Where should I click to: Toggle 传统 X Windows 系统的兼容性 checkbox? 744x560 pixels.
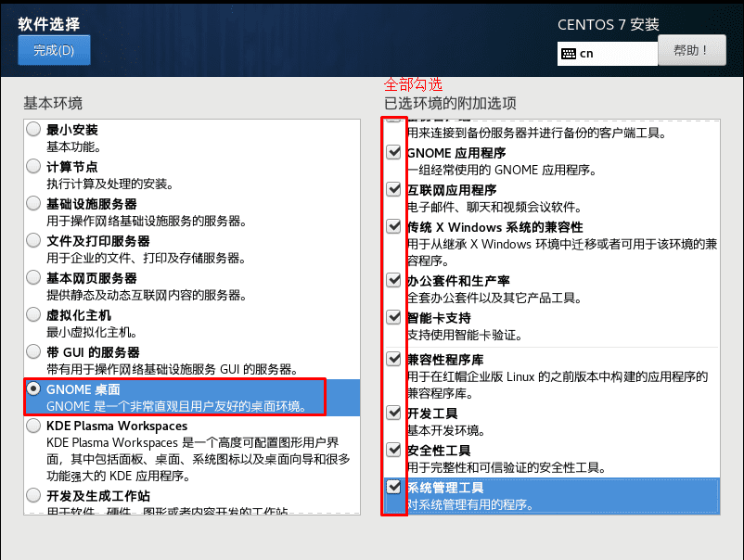coord(393,226)
